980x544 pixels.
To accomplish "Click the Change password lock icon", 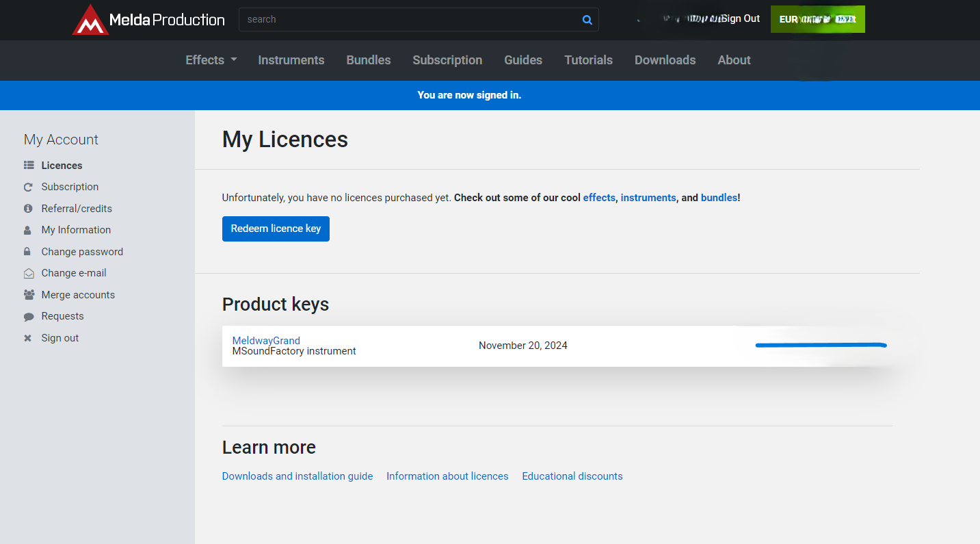I will [29, 252].
